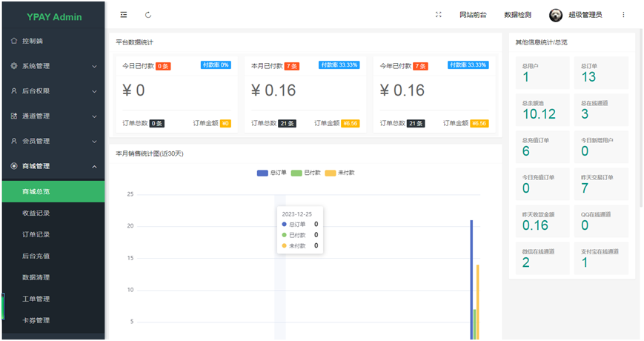Collapse the sidebar with the menu fold icon
Image resolution: width=644 pixels, height=341 pixels.
(124, 15)
